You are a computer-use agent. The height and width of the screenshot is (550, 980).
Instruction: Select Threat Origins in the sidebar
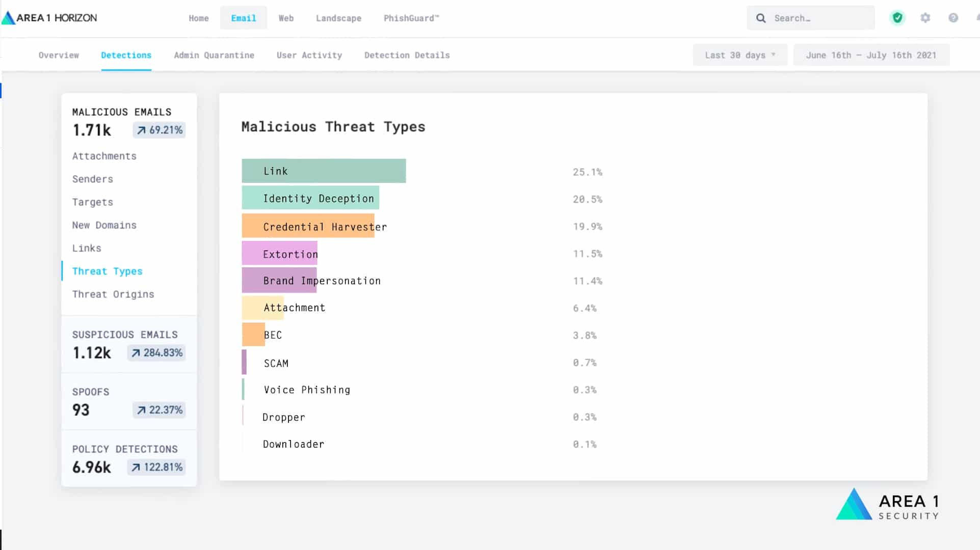(x=113, y=294)
